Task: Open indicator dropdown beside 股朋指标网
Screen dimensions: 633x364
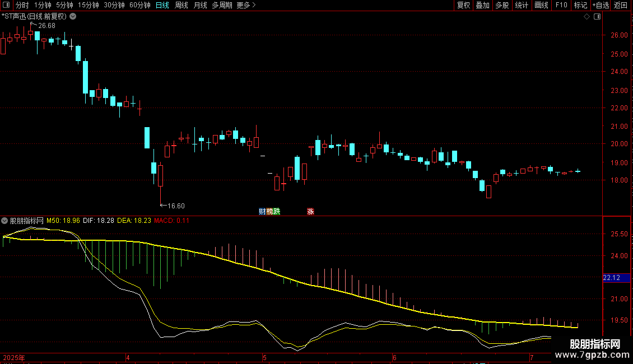Action: pyautogui.click(x=4, y=221)
